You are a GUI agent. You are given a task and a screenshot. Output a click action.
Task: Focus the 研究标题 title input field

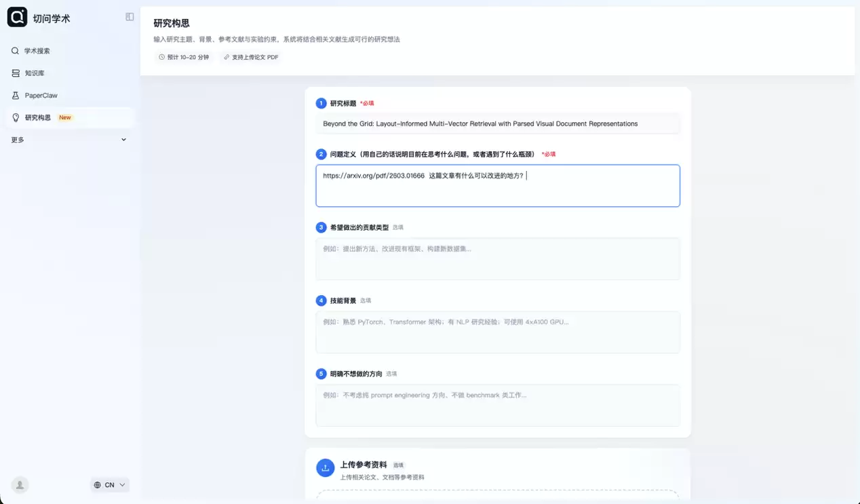[x=497, y=124]
